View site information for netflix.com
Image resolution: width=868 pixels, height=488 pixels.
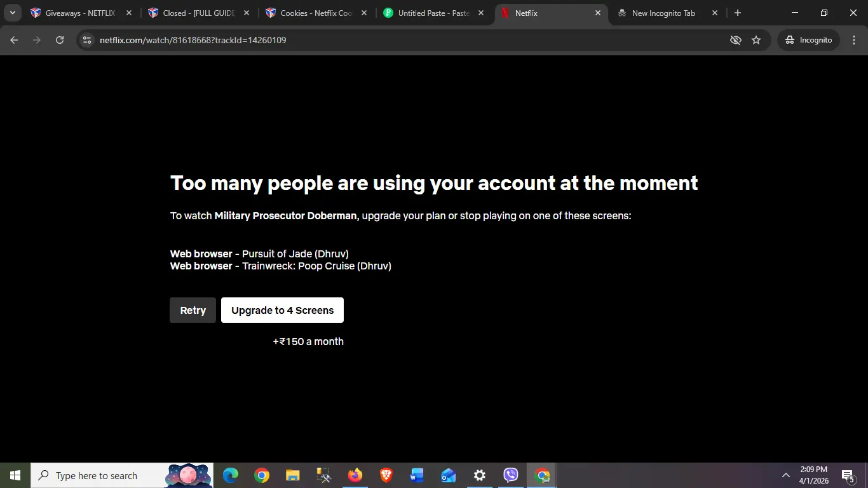coord(88,40)
